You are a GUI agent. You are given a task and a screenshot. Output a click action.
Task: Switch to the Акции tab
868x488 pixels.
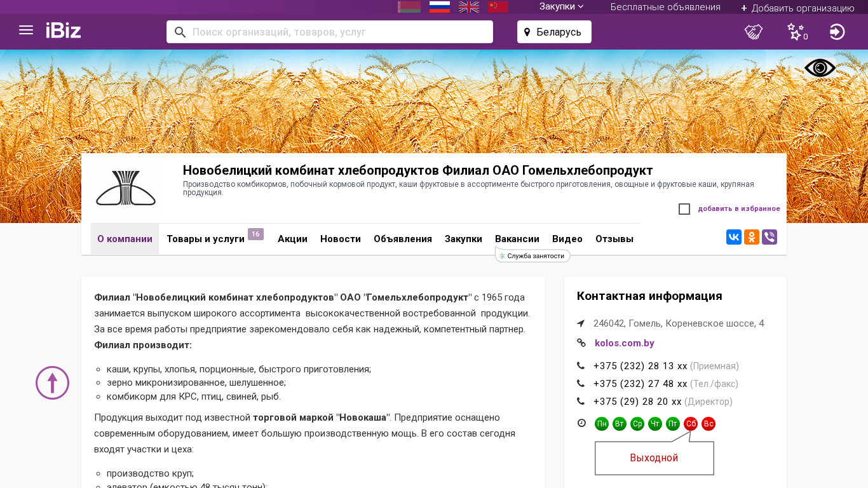(292, 239)
